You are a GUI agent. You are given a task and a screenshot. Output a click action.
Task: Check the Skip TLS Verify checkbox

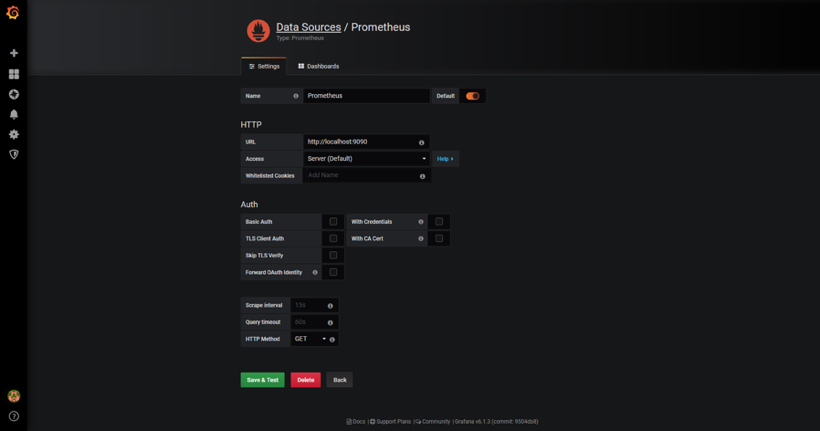[x=333, y=255]
